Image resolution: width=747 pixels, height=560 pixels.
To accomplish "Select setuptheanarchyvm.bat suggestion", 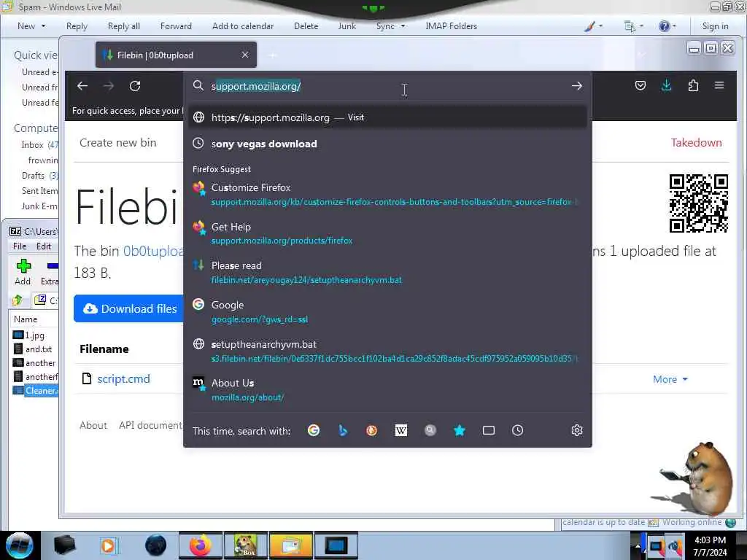I will point(387,351).
